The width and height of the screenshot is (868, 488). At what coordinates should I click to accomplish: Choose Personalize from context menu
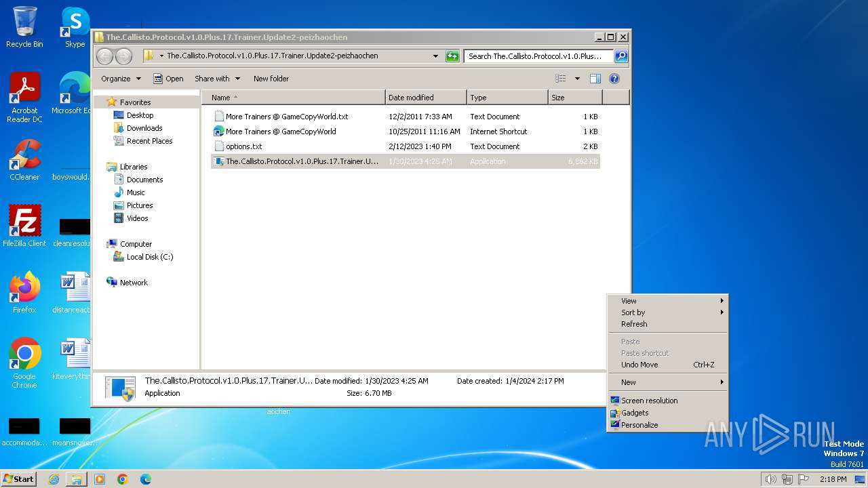(667, 425)
